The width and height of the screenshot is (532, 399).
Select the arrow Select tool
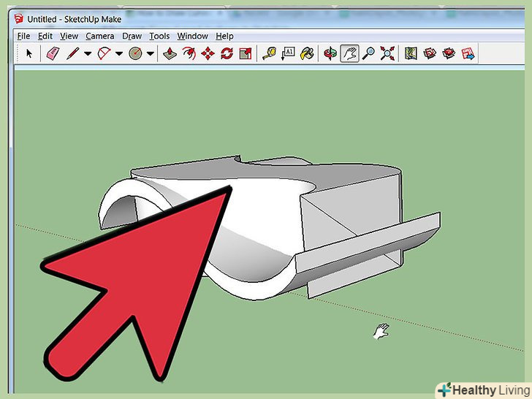click(x=29, y=53)
